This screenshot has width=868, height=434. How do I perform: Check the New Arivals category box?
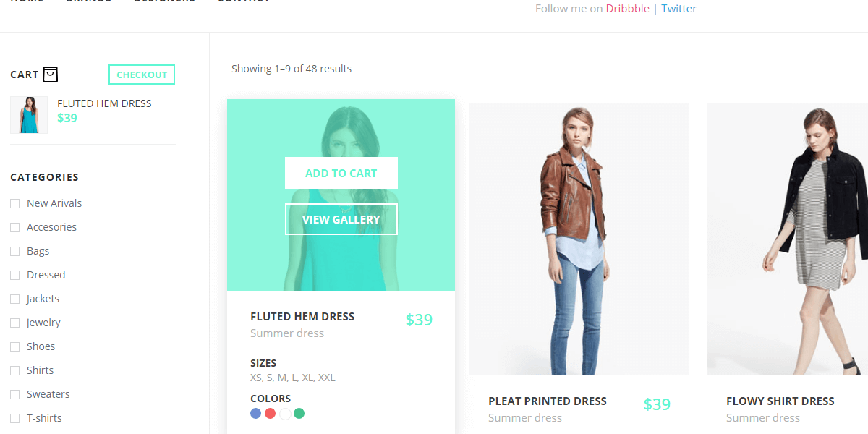pos(14,204)
